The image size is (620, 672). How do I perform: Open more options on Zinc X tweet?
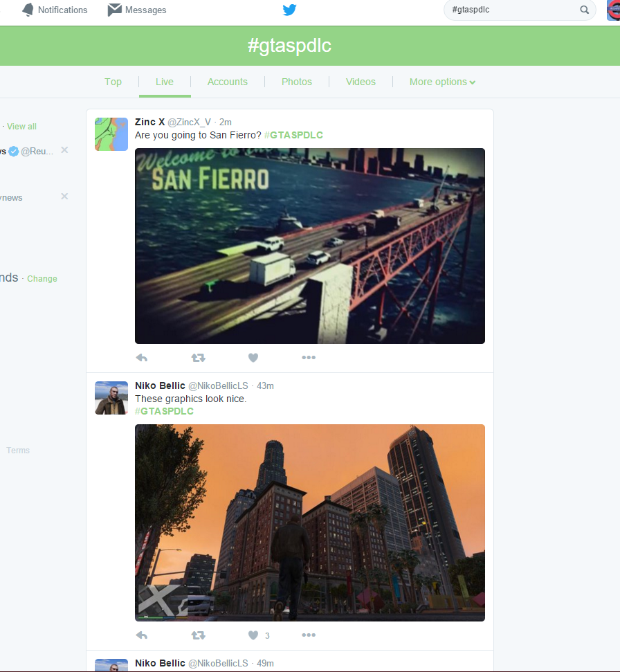[x=309, y=357]
